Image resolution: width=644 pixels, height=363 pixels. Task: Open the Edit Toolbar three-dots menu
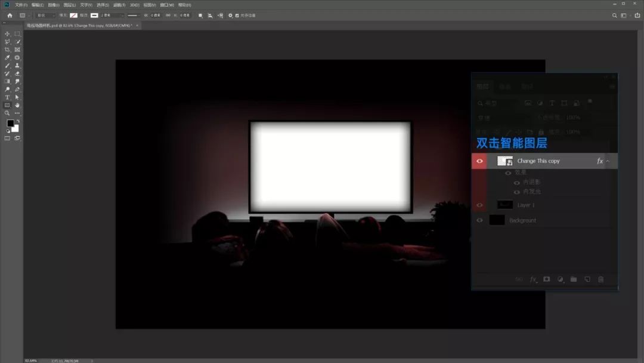(17, 113)
